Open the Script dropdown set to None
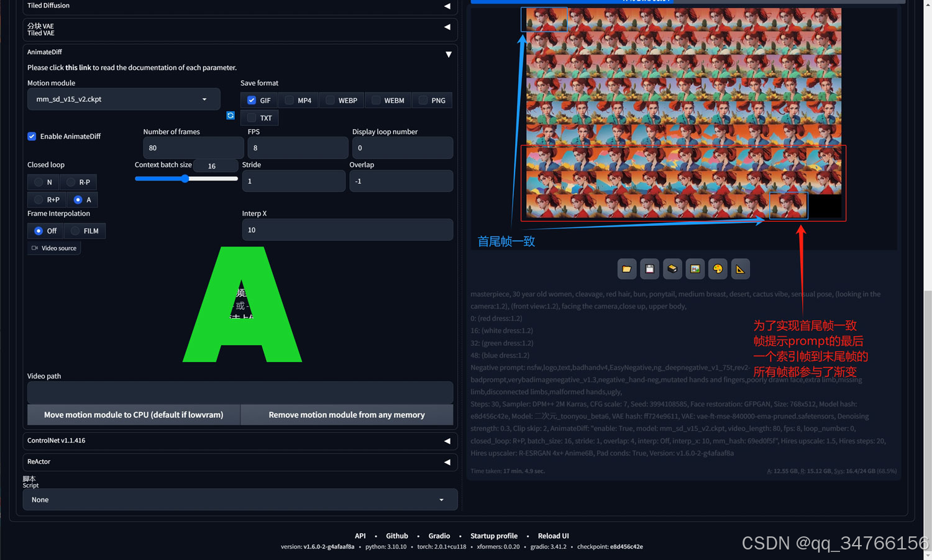Image resolution: width=932 pixels, height=560 pixels. (240, 500)
